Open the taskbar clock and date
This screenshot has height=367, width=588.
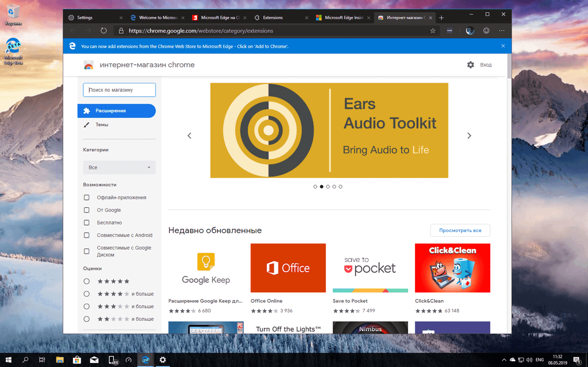tap(557, 360)
